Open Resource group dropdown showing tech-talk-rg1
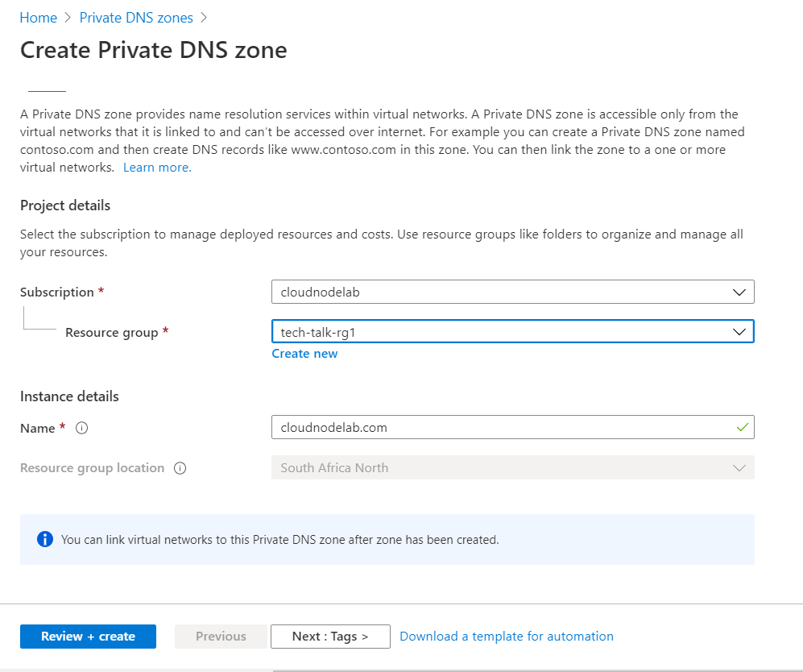The width and height of the screenshot is (803, 672). point(512,331)
